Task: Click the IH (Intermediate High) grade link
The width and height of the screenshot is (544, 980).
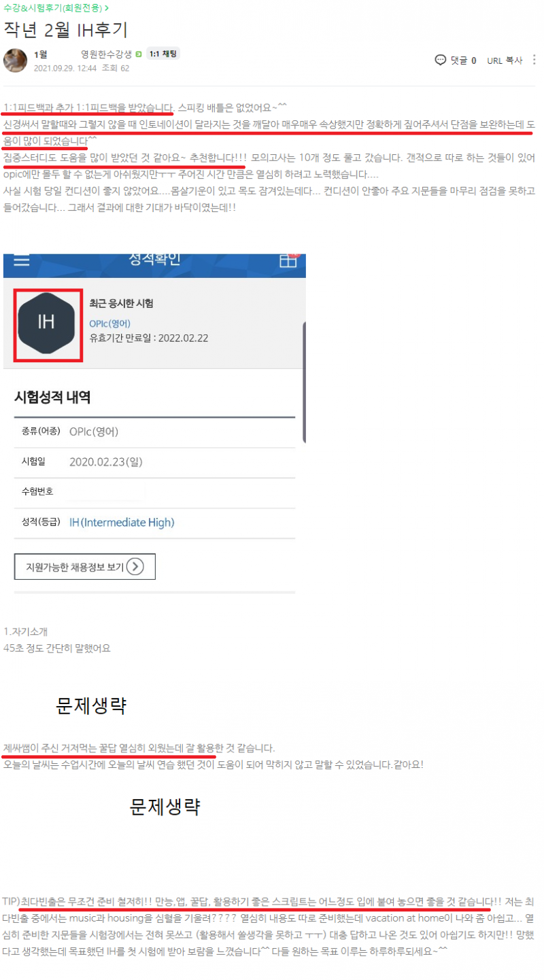Action: click(122, 522)
